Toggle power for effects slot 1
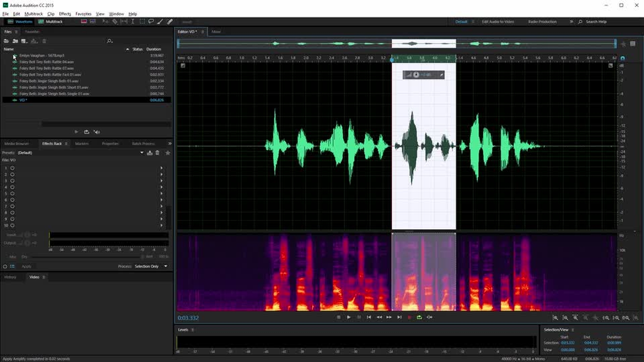This screenshot has height=362, width=644. point(12,168)
